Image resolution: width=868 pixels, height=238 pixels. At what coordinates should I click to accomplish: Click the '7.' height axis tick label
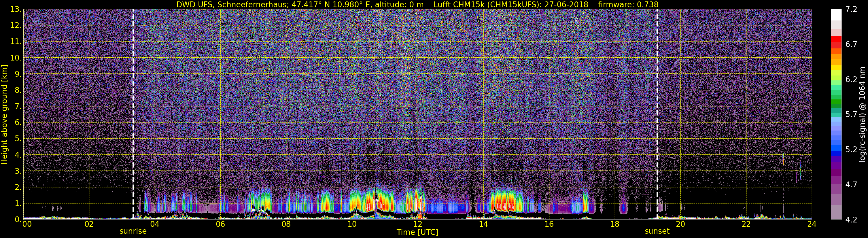click(18, 106)
